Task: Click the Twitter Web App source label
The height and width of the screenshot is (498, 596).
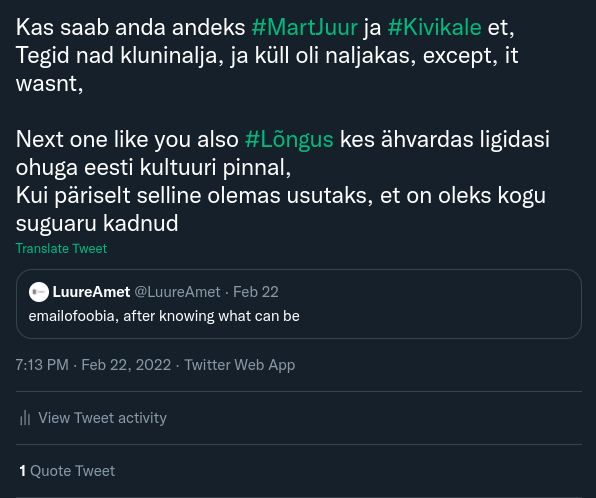Action: [240, 365]
